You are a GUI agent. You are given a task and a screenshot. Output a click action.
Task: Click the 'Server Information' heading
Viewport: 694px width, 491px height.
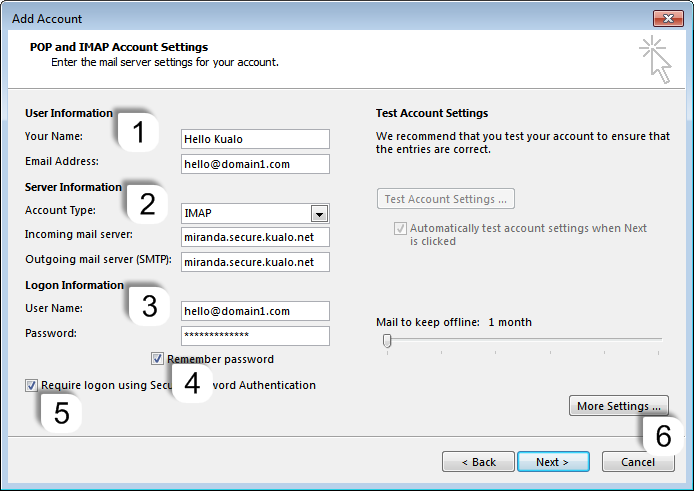click(73, 187)
